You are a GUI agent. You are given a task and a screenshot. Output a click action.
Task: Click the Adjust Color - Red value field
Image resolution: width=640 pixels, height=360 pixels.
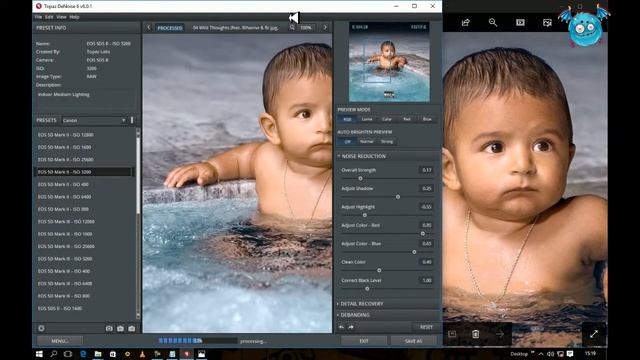click(x=426, y=225)
